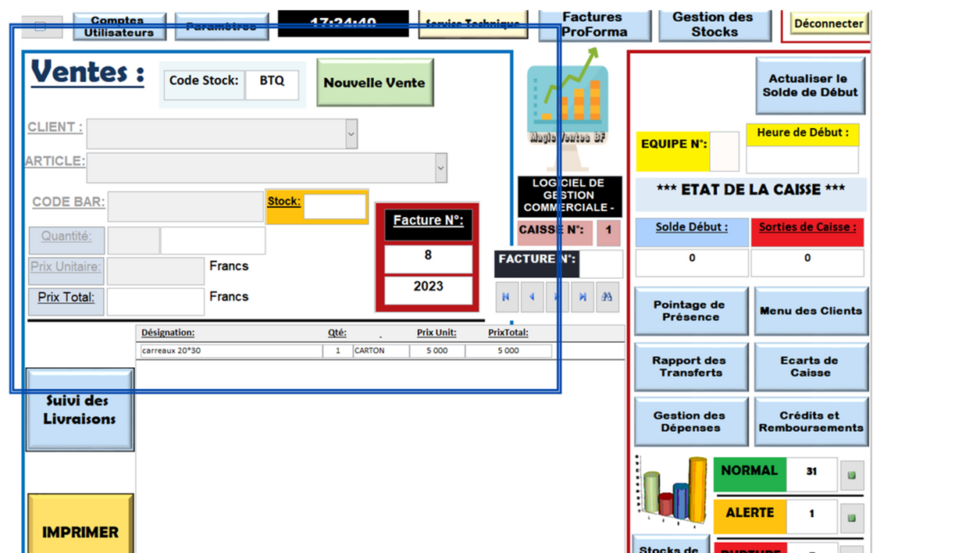Open Gestion des Stocks section
Screen dimensions: 980x553
coord(714,24)
